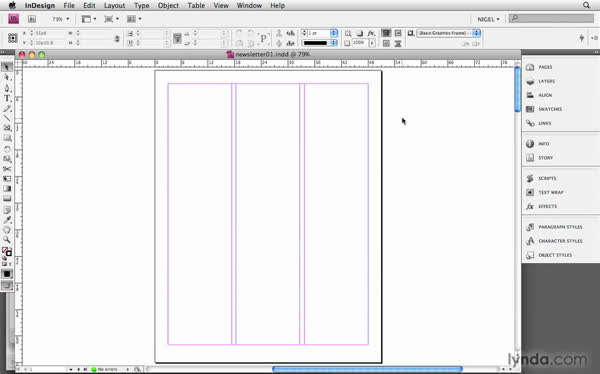Open the 79% zoom level dropdown
Image resolution: width=600 pixels, height=374 pixels.
(x=61, y=19)
